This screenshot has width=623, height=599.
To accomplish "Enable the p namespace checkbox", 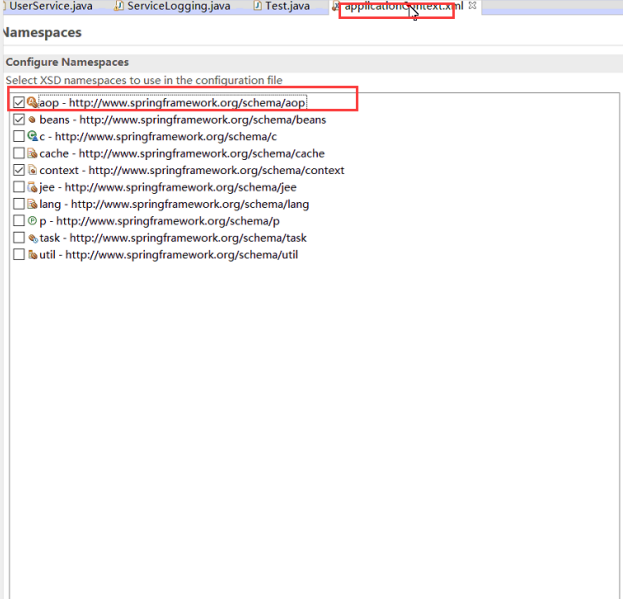I will click(19, 220).
